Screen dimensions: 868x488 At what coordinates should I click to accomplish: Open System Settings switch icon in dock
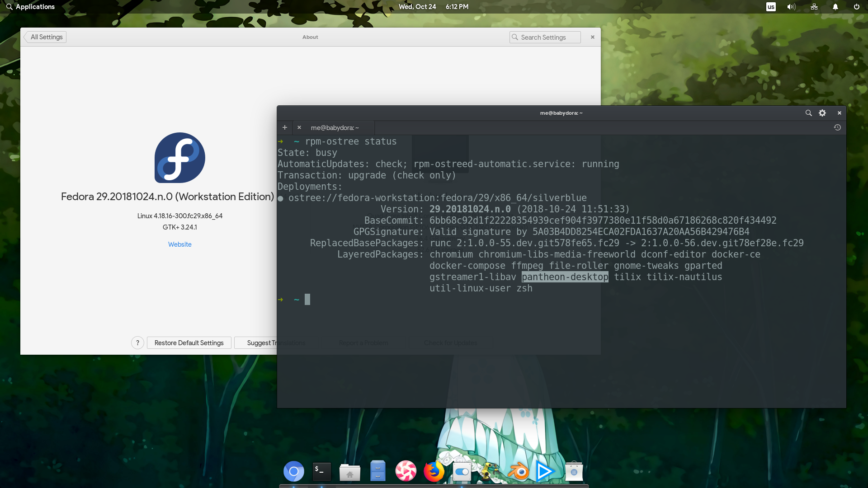coord(462,472)
